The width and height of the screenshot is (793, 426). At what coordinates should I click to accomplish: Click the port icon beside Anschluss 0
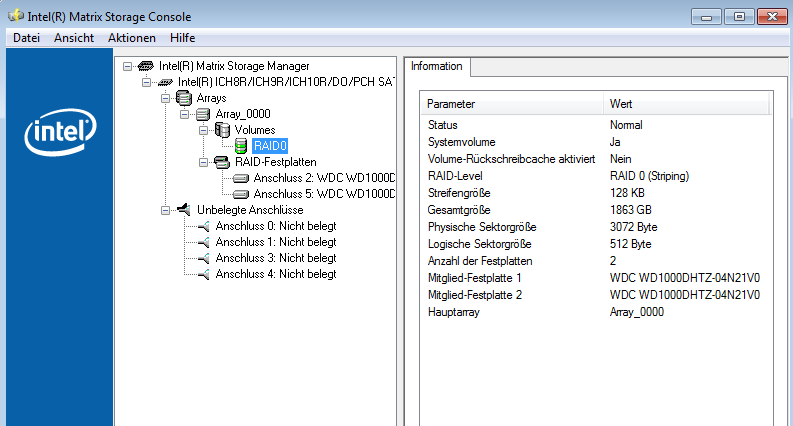point(203,226)
